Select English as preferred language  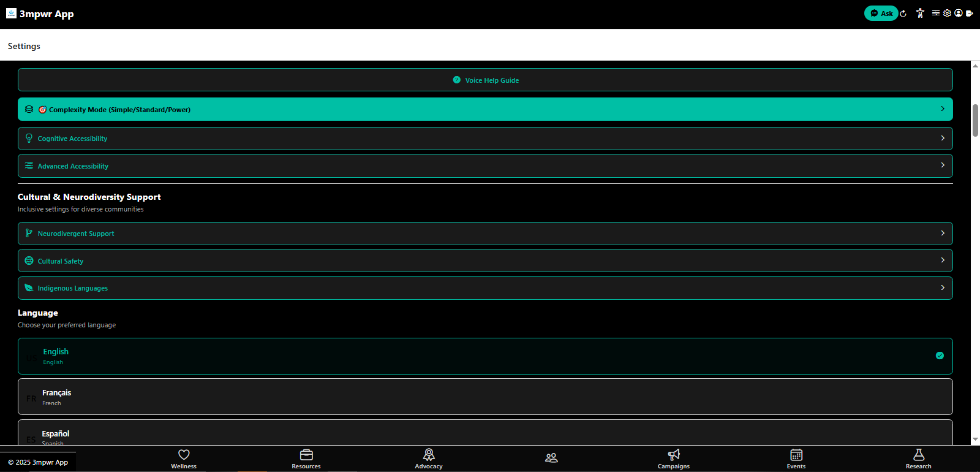tap(485, 356)
